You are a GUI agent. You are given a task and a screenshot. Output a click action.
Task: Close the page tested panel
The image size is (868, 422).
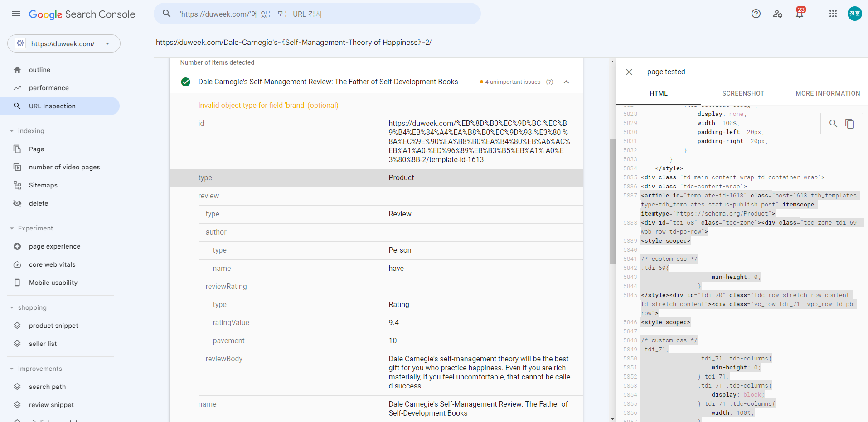629,72
